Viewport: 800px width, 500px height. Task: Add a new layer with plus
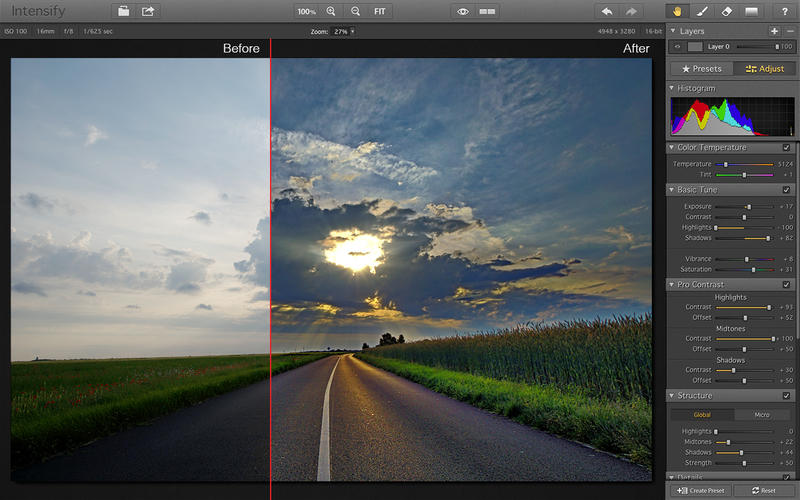point(774,31)
